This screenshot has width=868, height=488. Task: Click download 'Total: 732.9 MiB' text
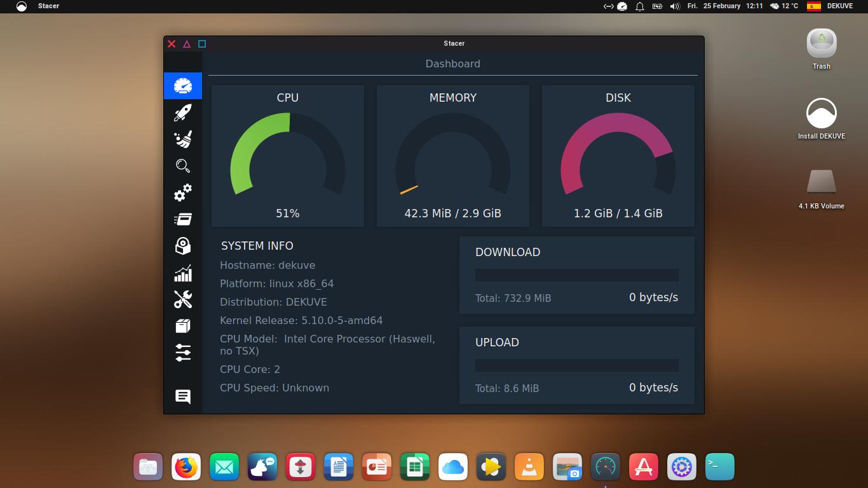[513, 298]
